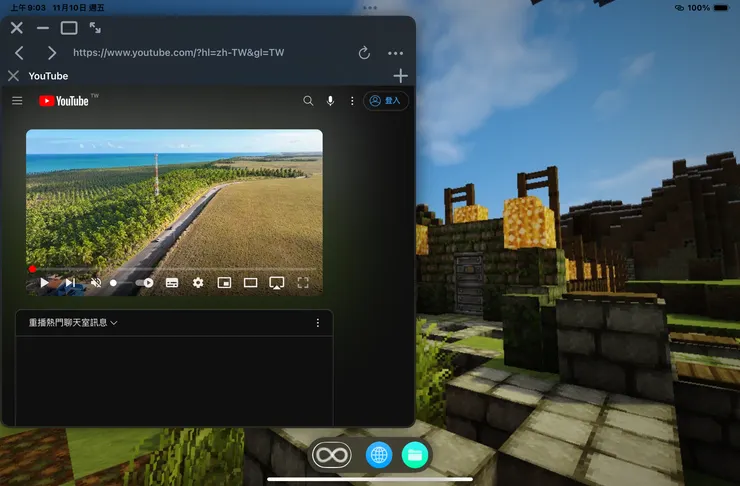Open the globe browser app in dock
The width and height of the screenshot is (740, 486).
379,455
